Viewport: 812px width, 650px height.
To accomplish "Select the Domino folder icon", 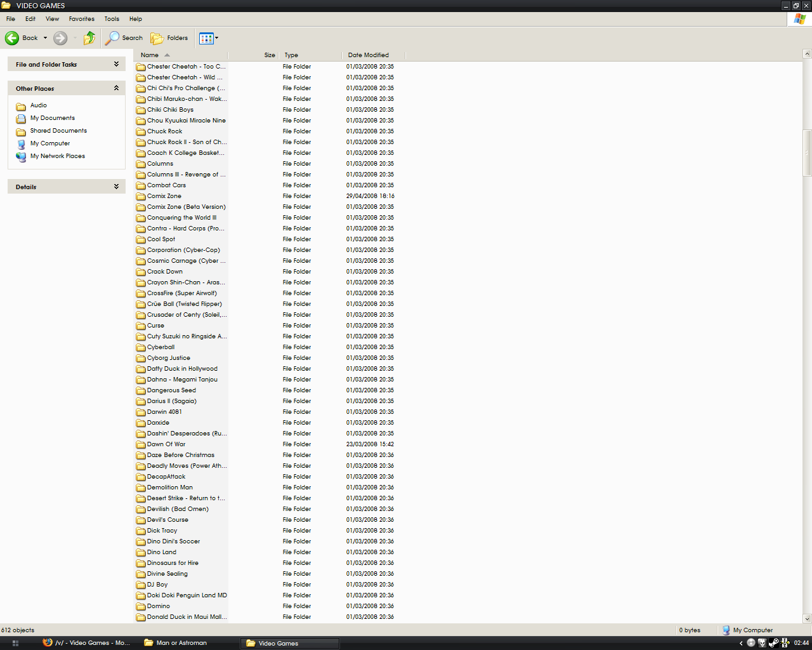I will pos(141,606).
